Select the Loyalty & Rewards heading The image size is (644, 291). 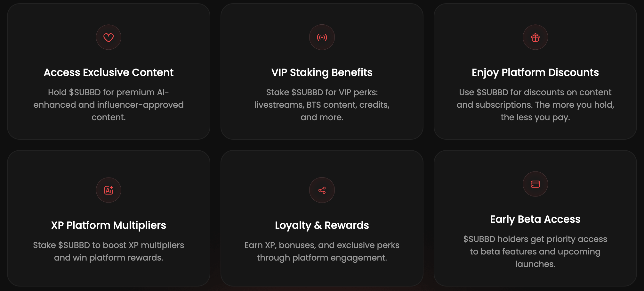point(322,225)
